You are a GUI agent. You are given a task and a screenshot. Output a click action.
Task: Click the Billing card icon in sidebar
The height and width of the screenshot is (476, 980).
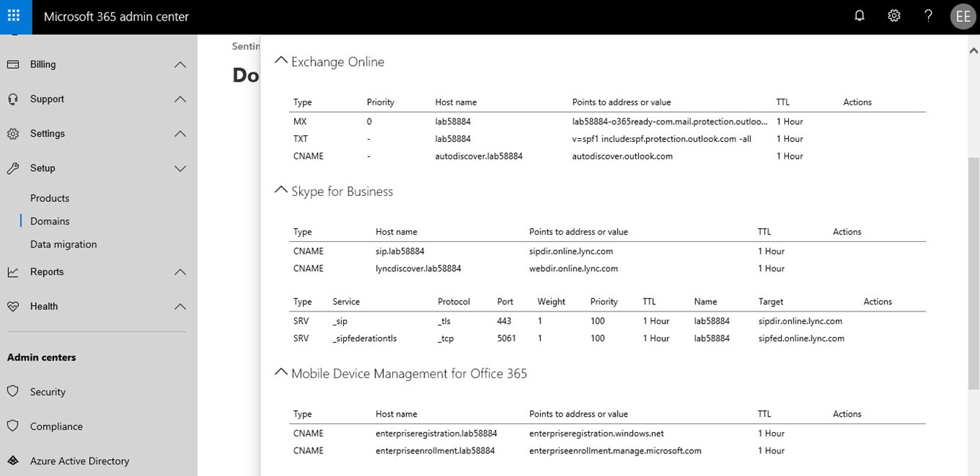pos(12,64)
